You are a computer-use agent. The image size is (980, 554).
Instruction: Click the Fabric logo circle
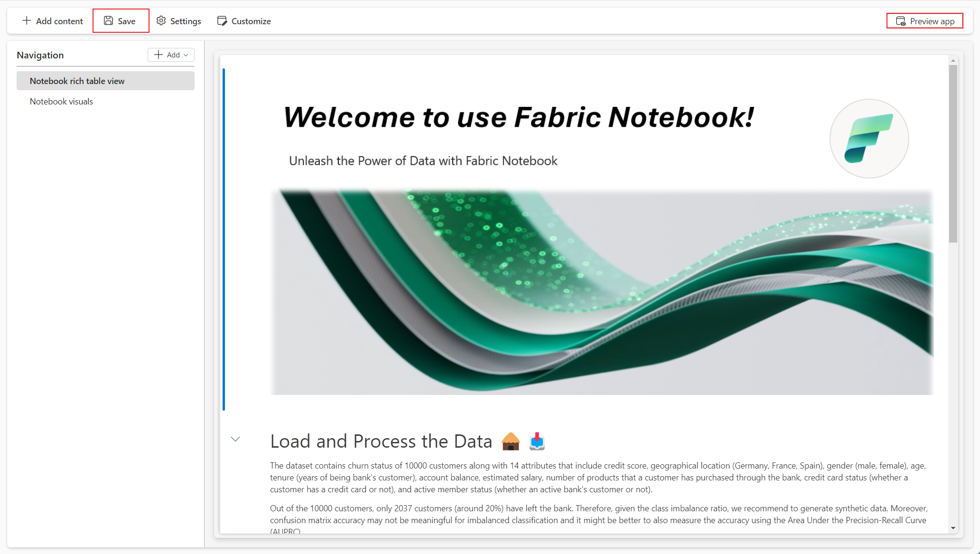pyautogui.click(x=868, y=139)
